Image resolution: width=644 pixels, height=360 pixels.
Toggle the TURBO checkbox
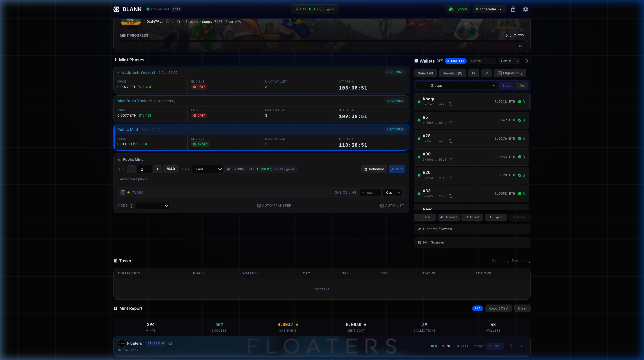pyautogui.click(x=123, y=192)
